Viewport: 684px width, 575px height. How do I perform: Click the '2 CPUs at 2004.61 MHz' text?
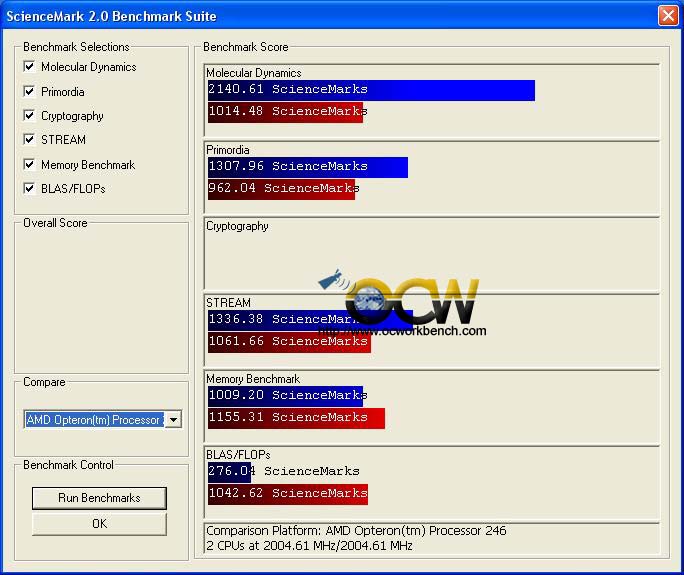click(309, 545)
